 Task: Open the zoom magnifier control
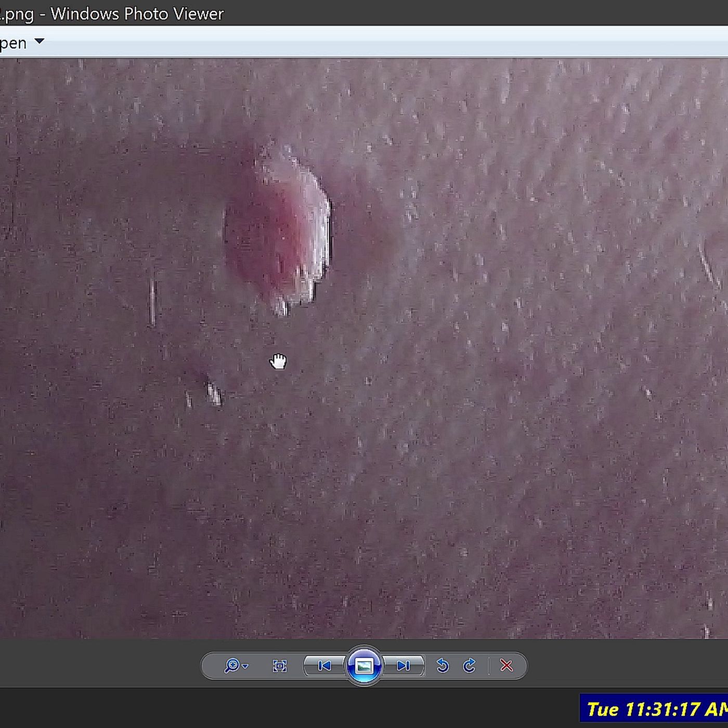(236, 666)
